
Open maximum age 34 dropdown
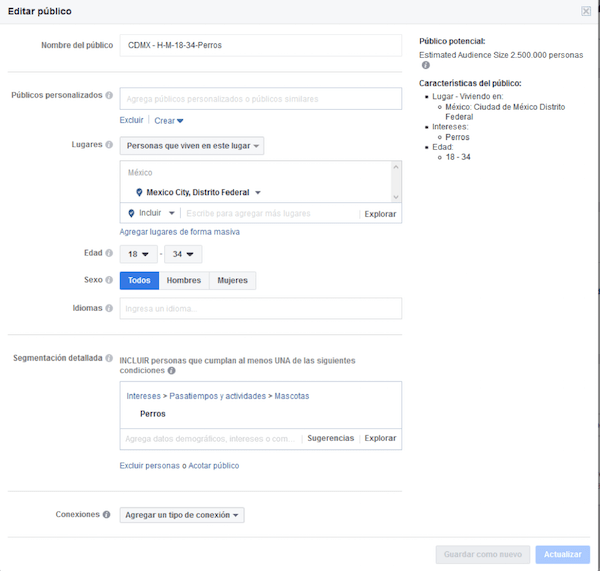[183, 254]
